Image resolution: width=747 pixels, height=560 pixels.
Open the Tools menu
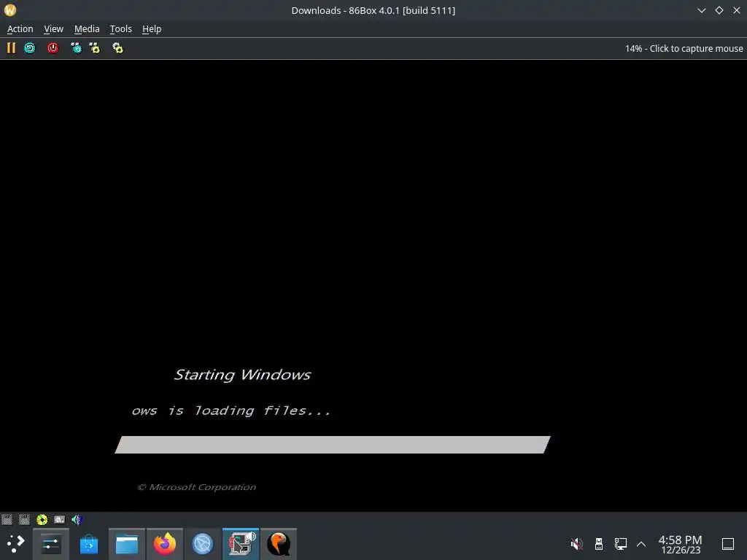[120, 29]
